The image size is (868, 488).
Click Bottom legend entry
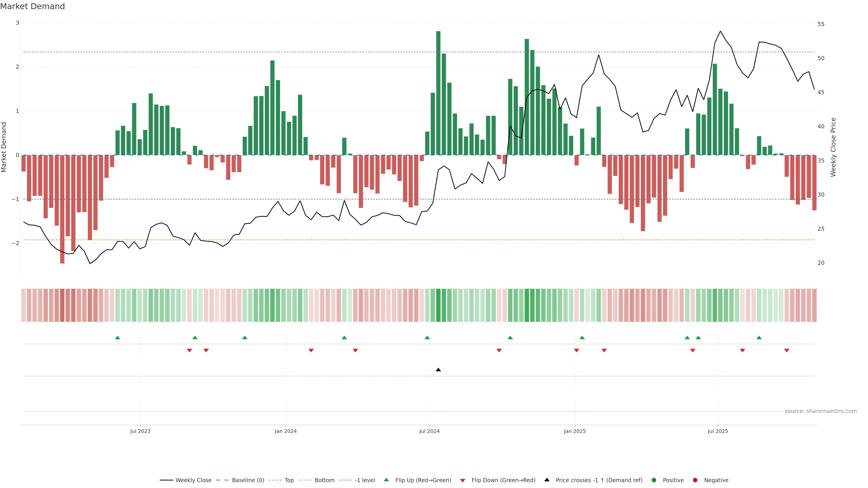pyautogui.click(x=324, y=480)
